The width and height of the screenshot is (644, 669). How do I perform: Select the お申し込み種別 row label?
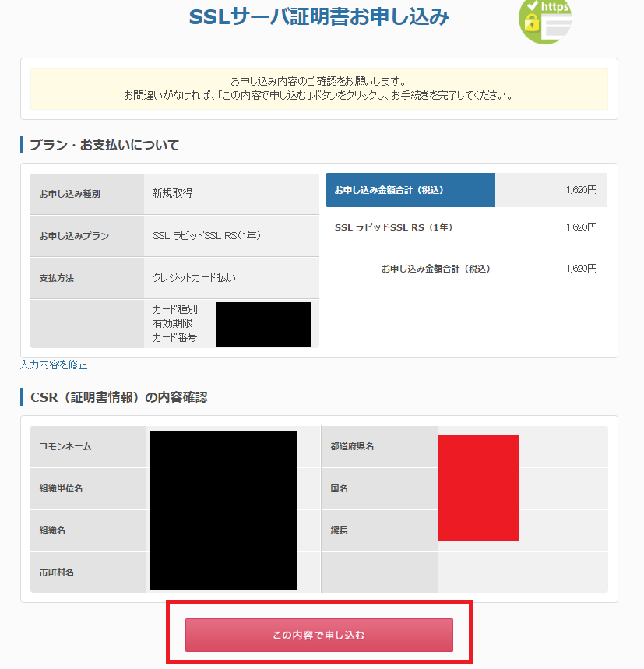pos(87,194)
